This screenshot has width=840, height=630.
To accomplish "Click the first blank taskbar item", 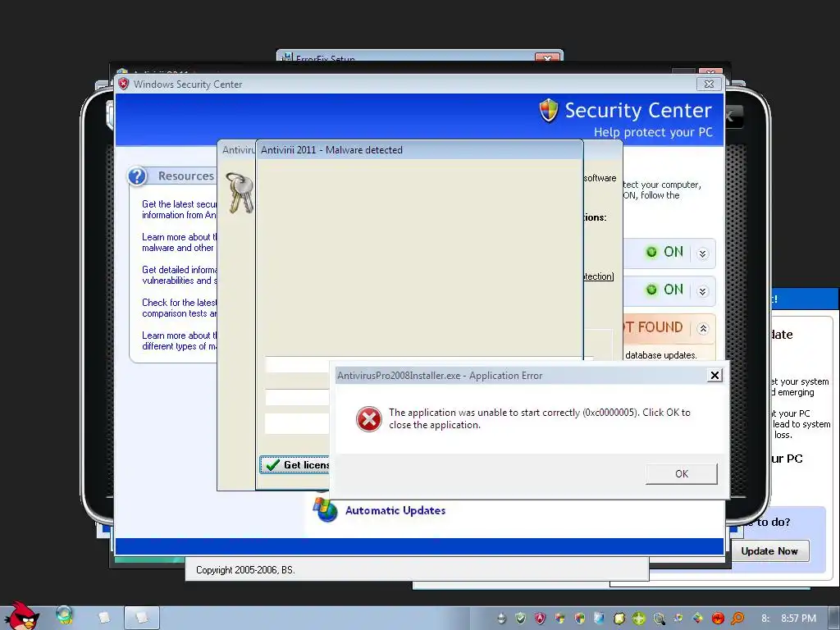I will point(104,618).
